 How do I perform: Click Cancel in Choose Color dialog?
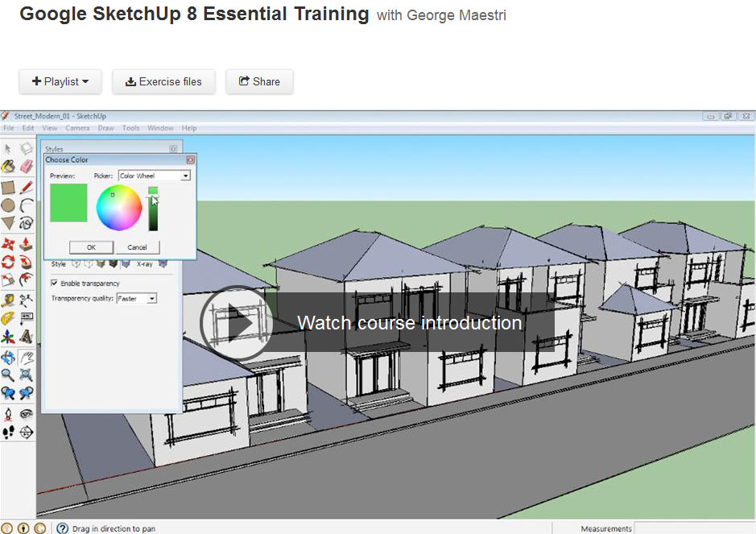[x=137, y=247]
